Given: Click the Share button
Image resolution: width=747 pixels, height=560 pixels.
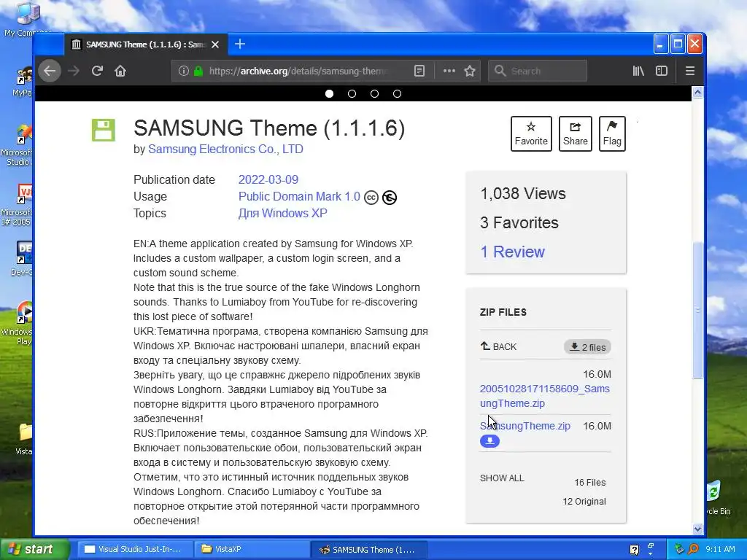Looking at the screenshot, I should 576,134.
